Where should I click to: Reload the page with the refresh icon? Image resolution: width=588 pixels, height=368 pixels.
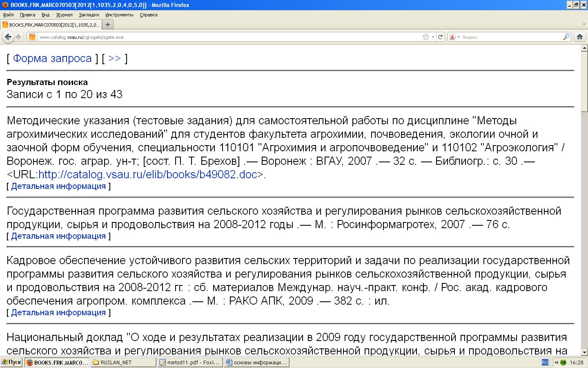click(x=441, y=37)
